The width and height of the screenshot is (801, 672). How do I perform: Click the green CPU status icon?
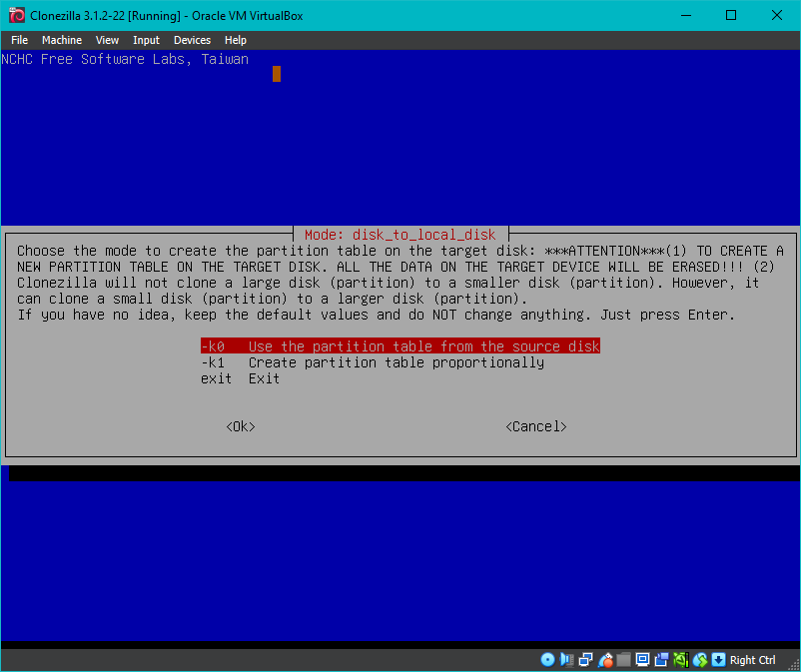[x=681, y=660]
